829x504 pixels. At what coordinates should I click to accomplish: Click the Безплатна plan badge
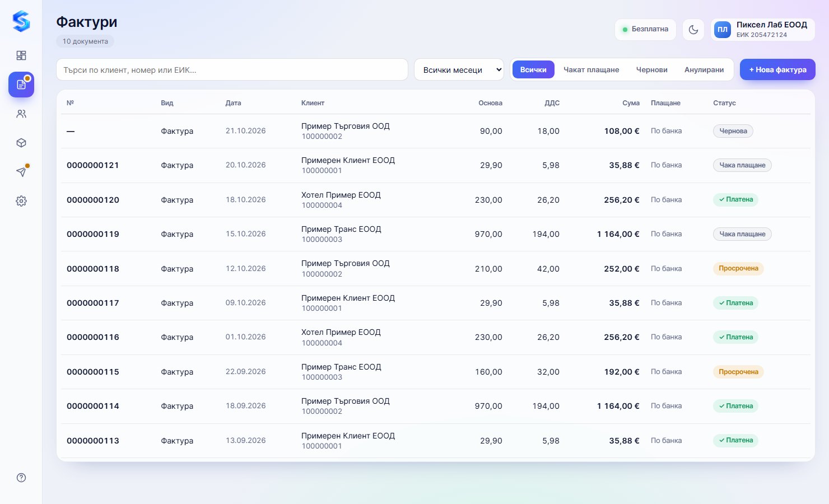(x=645, y=30)
